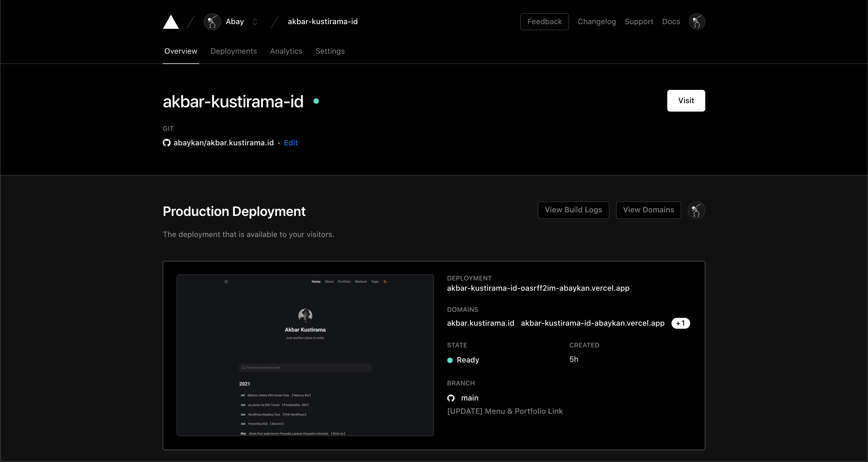Click the green Ready state indicator
This screenshot has height=462, width=868.
point(450,360)
